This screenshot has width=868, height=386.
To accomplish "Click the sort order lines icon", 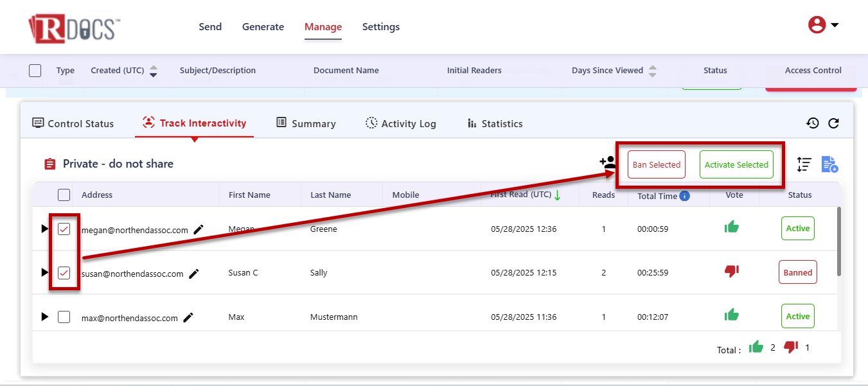I will coord(804,164).
